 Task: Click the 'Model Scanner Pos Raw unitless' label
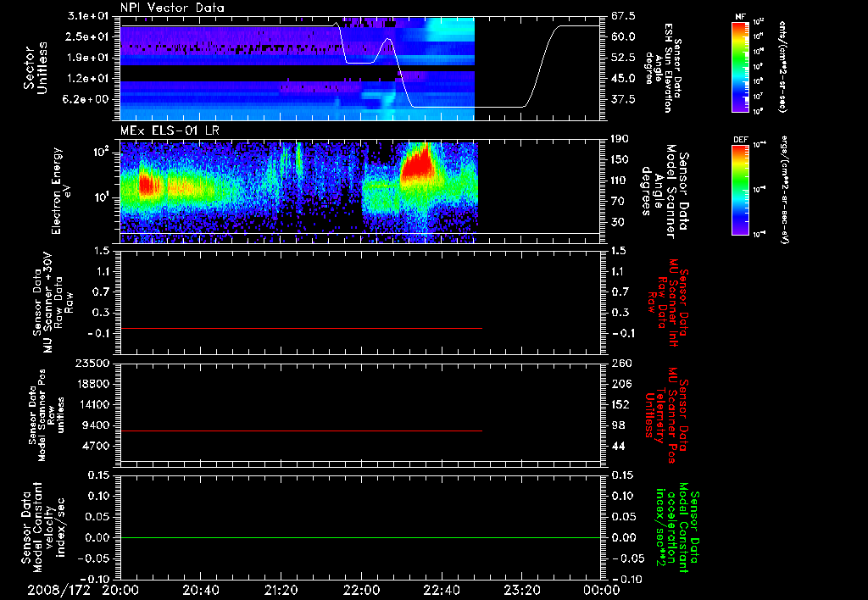[x=47, y=415]
